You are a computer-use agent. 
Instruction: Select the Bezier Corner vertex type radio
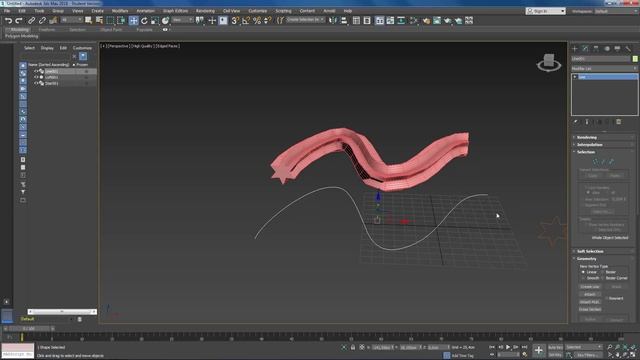point(602,278)
